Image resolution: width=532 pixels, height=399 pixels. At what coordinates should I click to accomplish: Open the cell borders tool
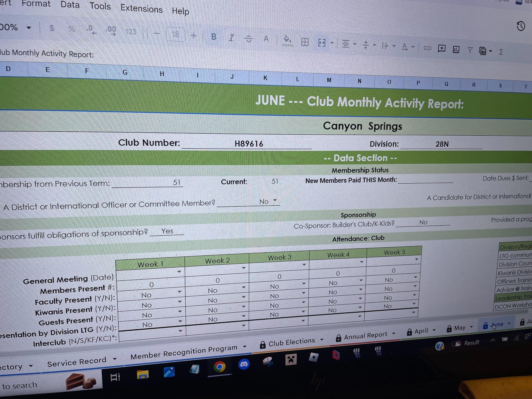click(305, 42)
